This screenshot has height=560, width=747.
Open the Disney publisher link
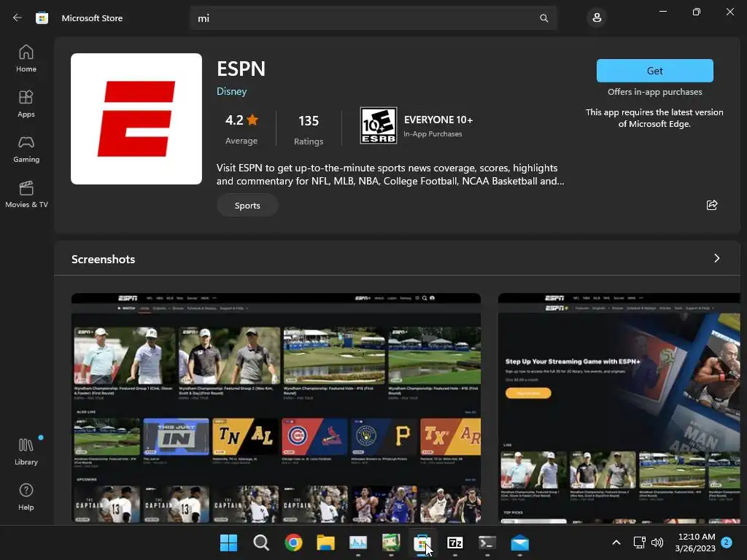click(x=231, y=91)
